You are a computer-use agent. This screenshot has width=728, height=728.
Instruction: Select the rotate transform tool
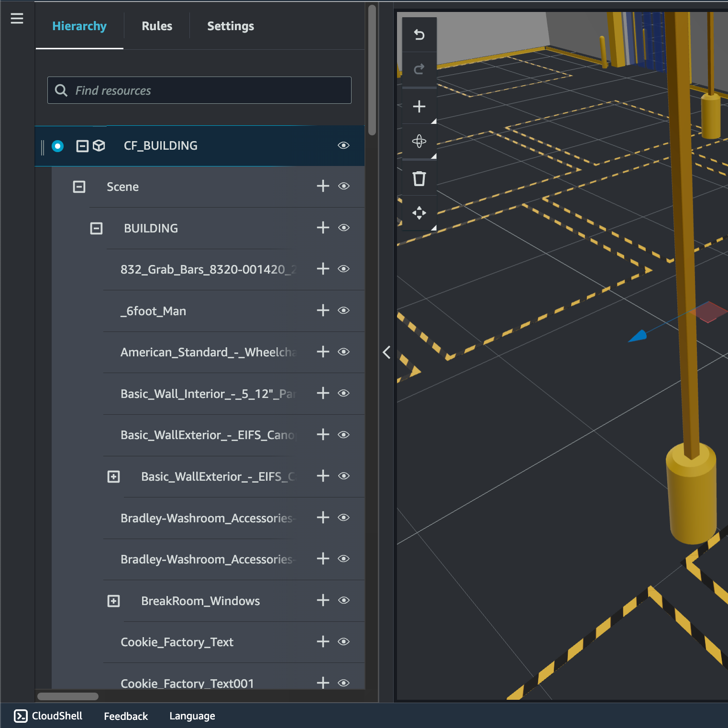coord(419,142)
